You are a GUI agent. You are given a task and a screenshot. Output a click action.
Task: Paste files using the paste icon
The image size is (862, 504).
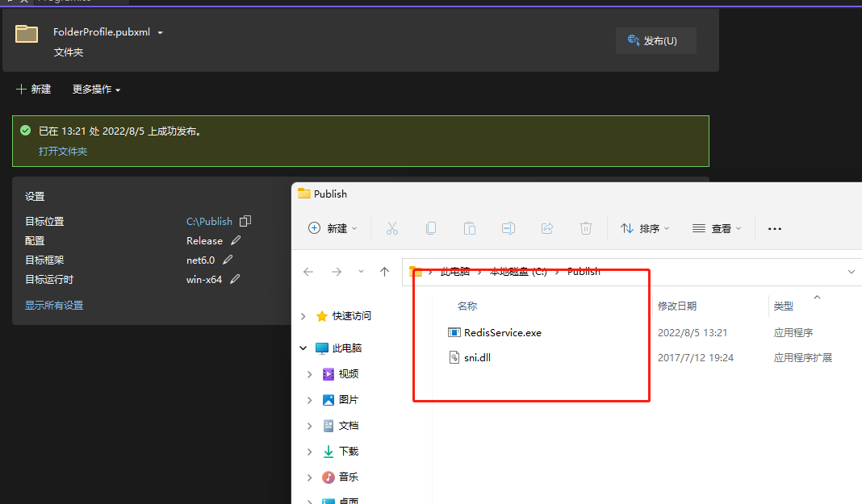pyautogui.click(x=470, y=228)
